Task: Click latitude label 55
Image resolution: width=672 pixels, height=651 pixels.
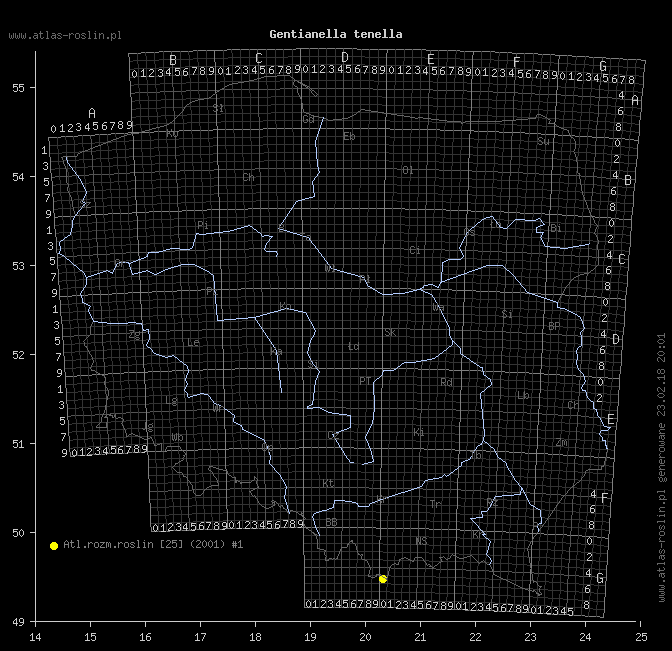Action: click(18, 88)
